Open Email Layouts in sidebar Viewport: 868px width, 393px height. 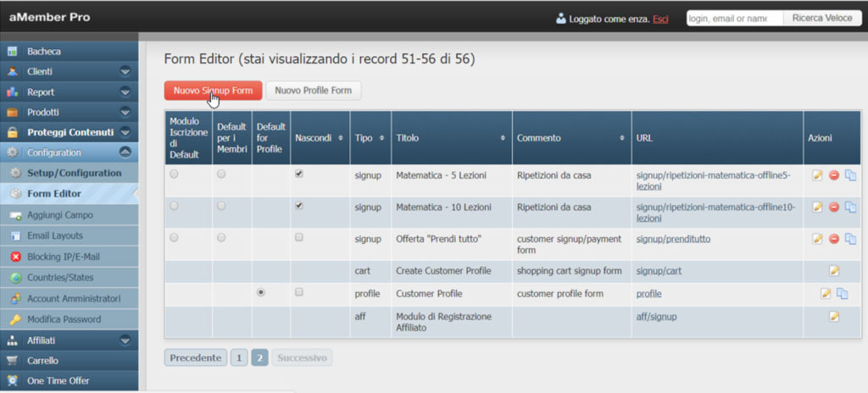coord(55,235)
